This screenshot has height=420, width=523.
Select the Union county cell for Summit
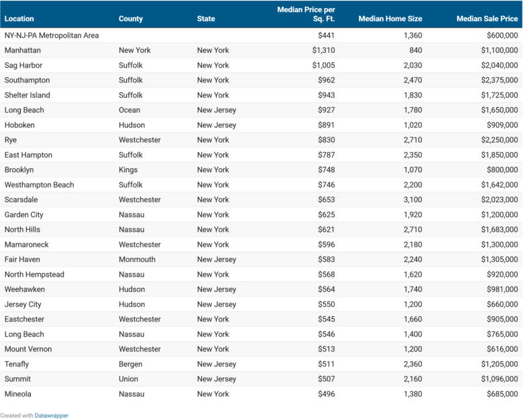click(x=129, y=379)
